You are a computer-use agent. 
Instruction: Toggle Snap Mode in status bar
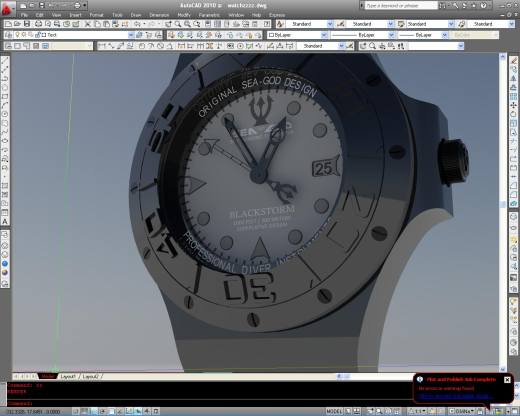click(x=77, y=411)
